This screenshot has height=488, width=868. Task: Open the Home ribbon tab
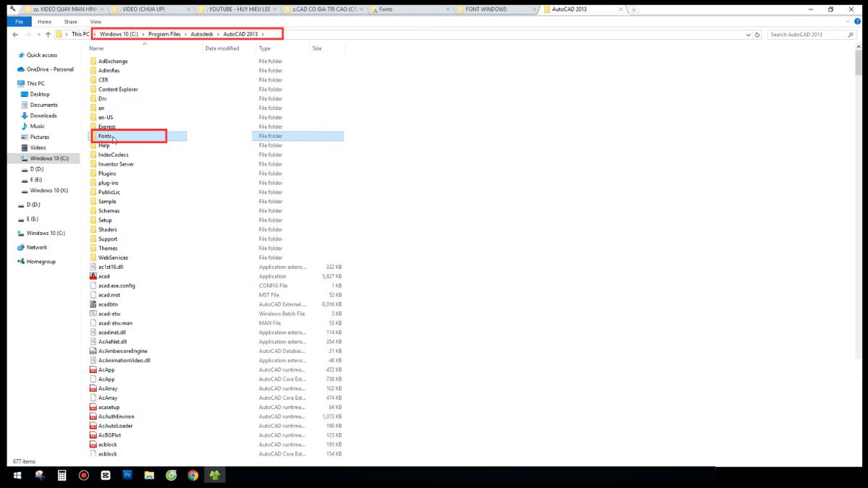point(44,22)
